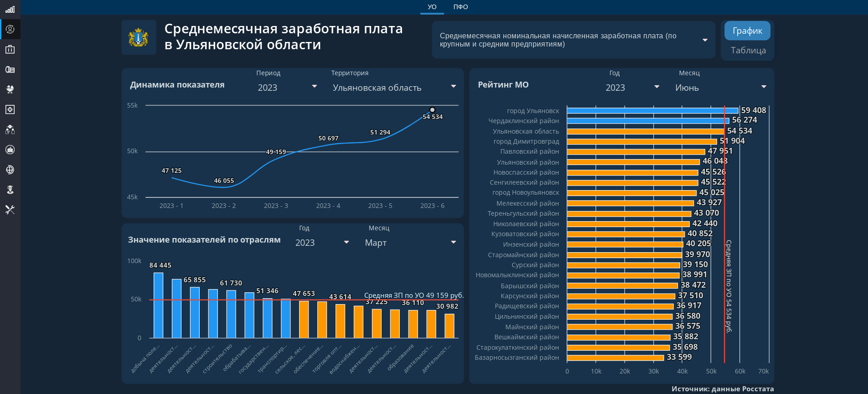
Task: Click the 84 445 industry bar
Action: click(158, 305)
